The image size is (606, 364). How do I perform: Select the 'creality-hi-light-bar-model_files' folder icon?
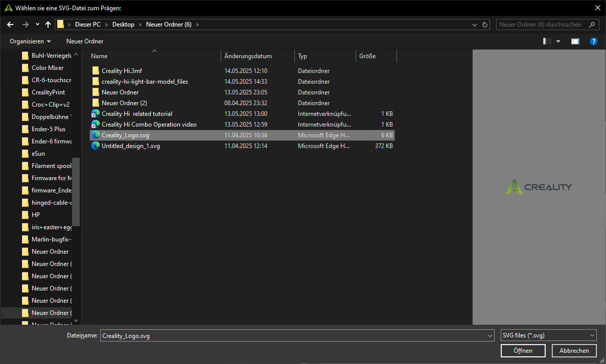coord(96,82)
